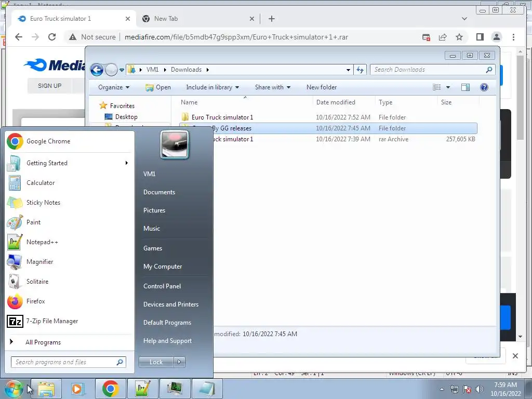Reload the Chrome page
Image resolution: width=532 pixels, height=399 pixels.
pyautogui.click(x=52, y=37)
